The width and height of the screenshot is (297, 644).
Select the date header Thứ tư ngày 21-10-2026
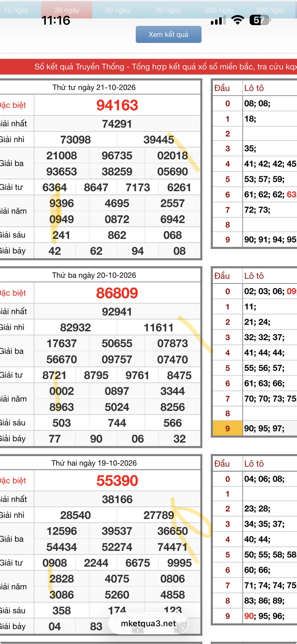(94, 87)
